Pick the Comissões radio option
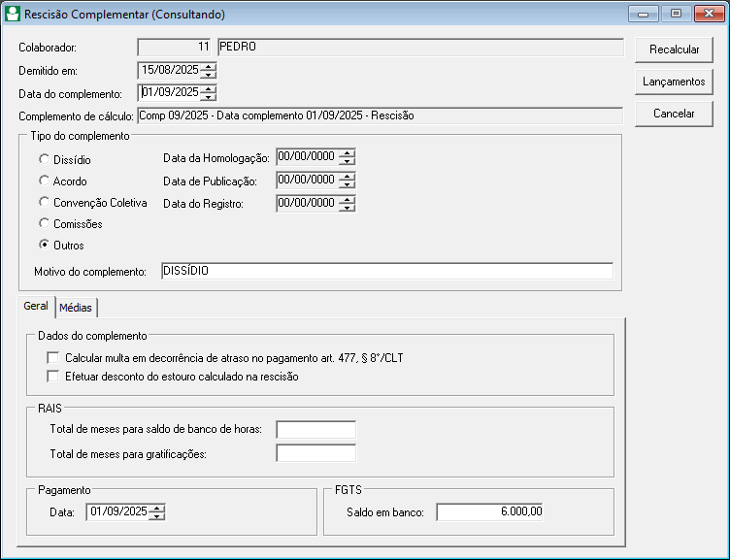Image resolution: width=730 pixels, height=560 pixels. 44,223
